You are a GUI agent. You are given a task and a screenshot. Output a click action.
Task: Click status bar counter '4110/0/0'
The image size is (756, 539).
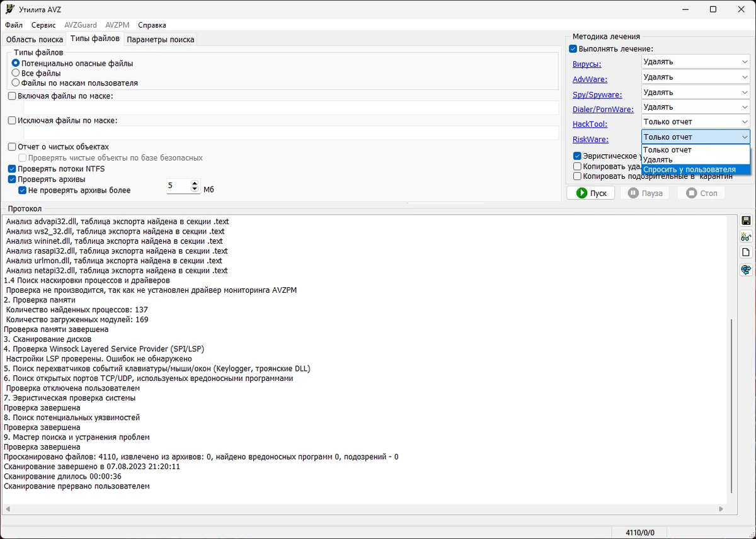(x=640, y=533)
